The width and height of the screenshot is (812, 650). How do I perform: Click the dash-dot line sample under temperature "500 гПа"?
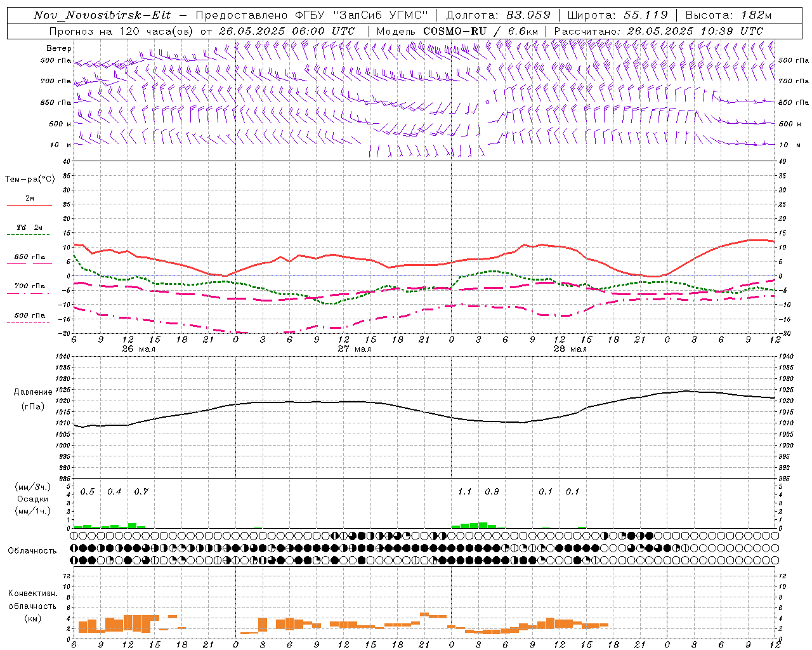pos(29,322)
